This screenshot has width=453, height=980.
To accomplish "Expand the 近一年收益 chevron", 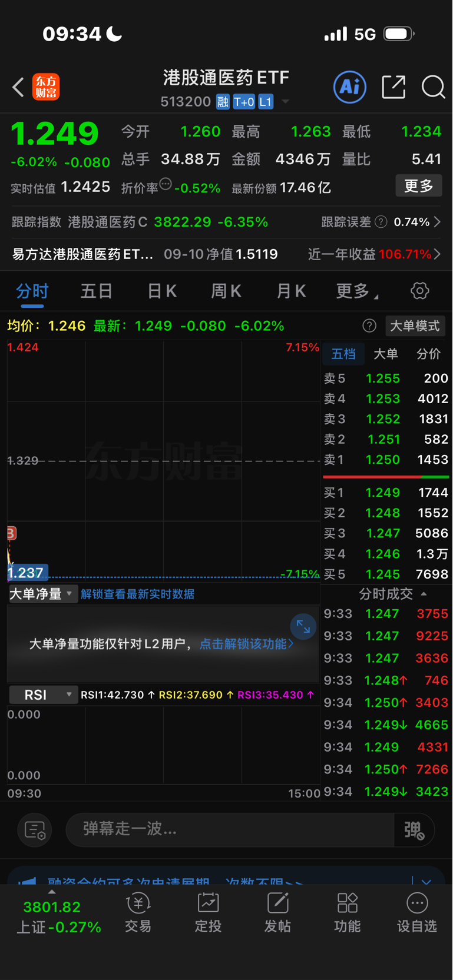I will point(437,254).
